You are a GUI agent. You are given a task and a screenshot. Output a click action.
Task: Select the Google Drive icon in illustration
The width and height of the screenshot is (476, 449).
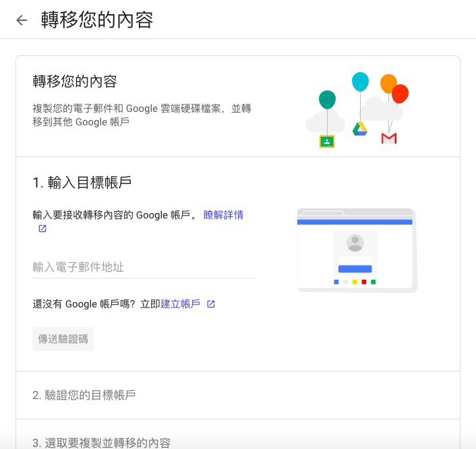pos(360,129)
